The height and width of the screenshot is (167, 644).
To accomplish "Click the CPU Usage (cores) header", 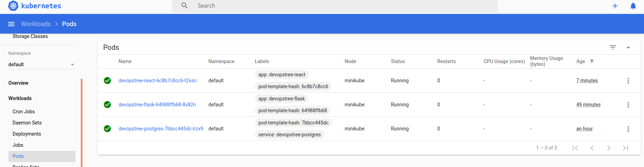I will pyautogui.click(x=504, y=61).
